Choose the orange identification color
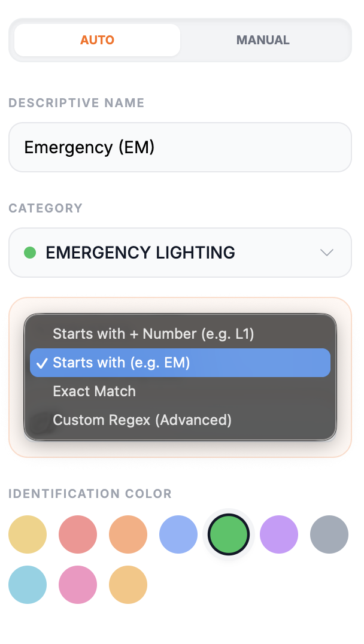The width and height of the screenshot is (364, 644). (x=128, y=534)
